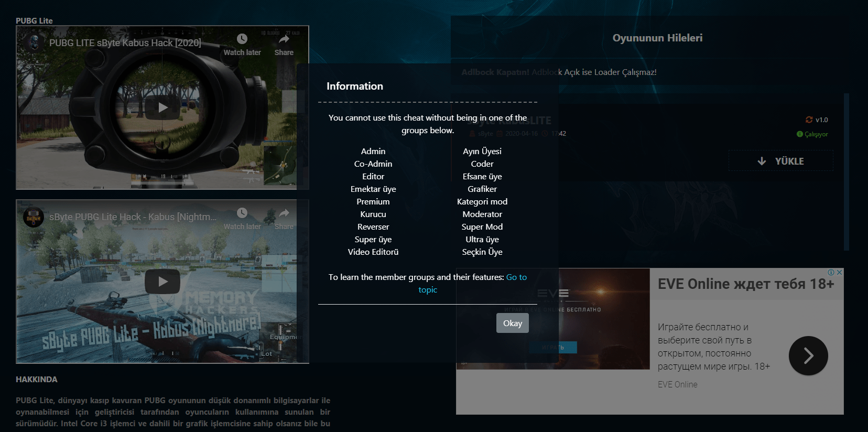The height and width of the screenshot is (432, 868).
Task: Click the Share arrow on Kabus [Nightm... video
Action: (284, 213)
